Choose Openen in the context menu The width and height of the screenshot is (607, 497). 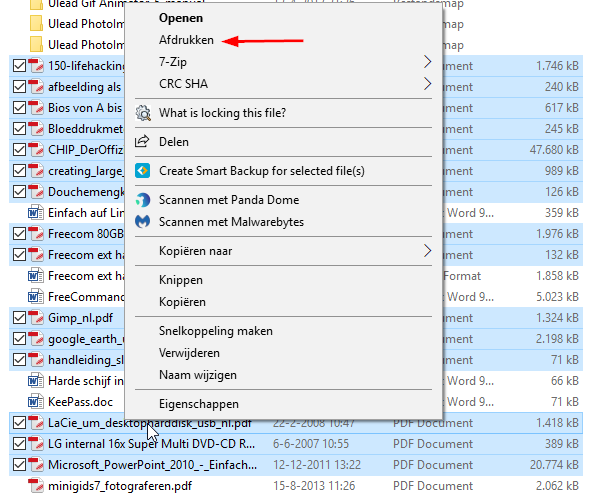181,18
